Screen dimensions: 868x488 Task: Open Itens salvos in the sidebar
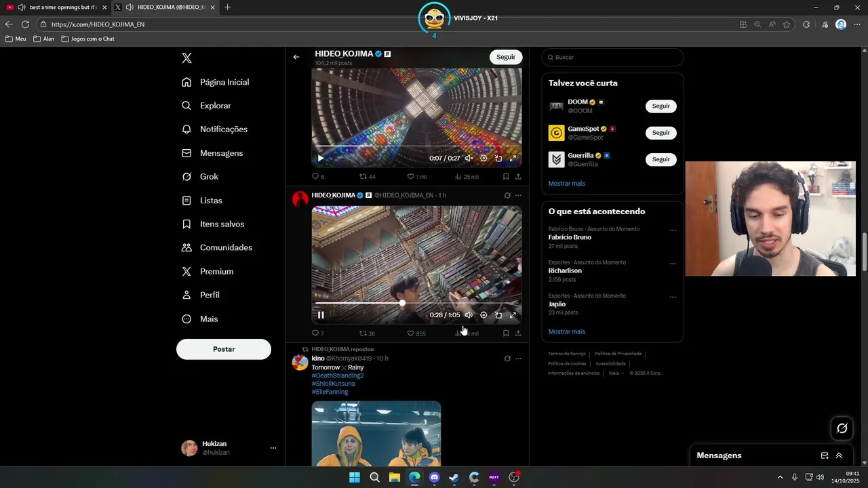[x=213, y=224]
